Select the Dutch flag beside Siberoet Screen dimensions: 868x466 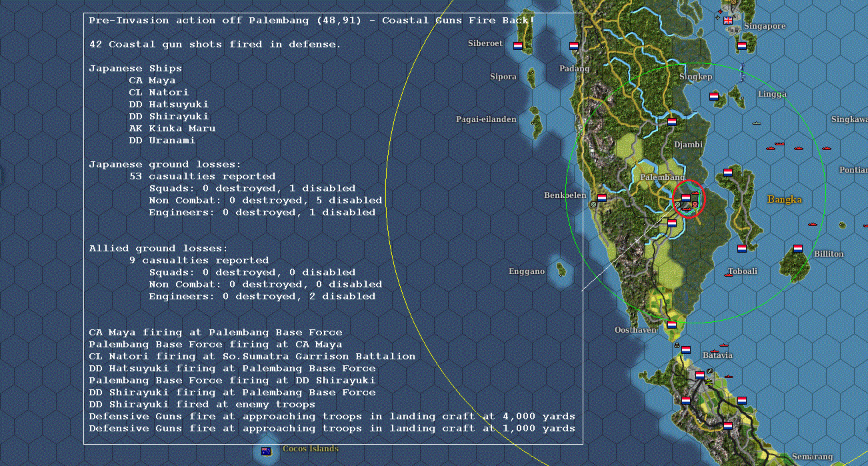[518, 46]
